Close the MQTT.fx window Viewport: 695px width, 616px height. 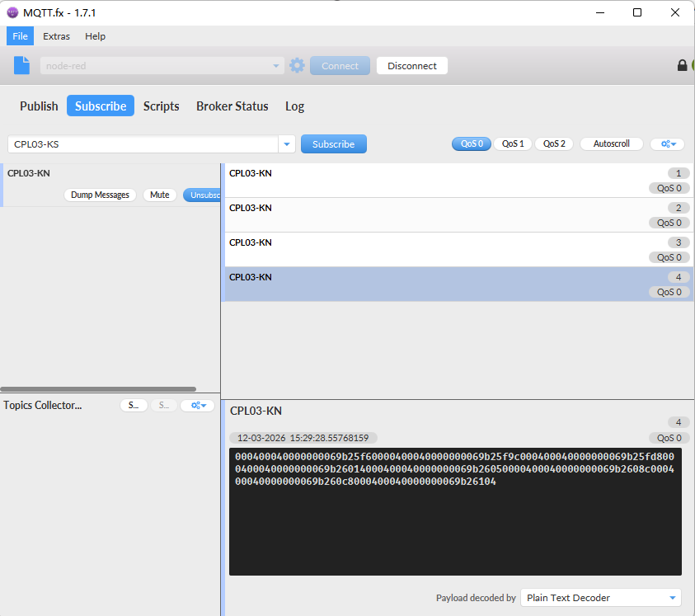coord(675,12)
